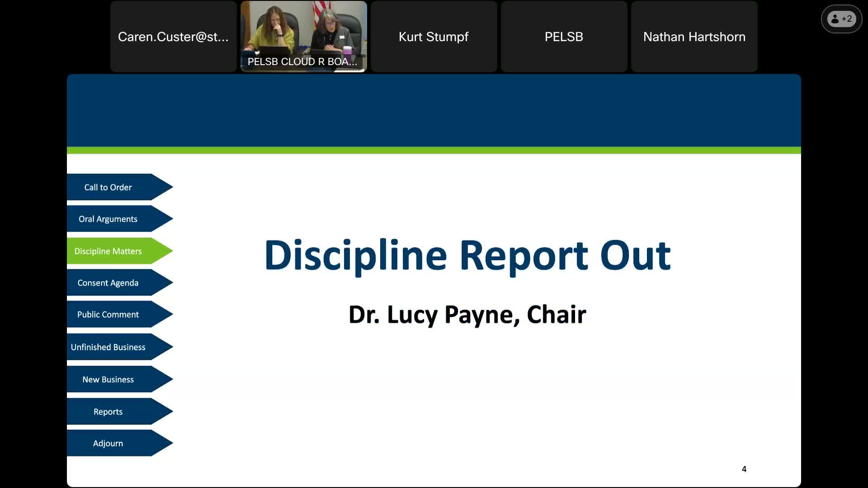
Task: Click Unfinished Business agenda arrow
Action: pyautogui.click(x=108, y=347)
